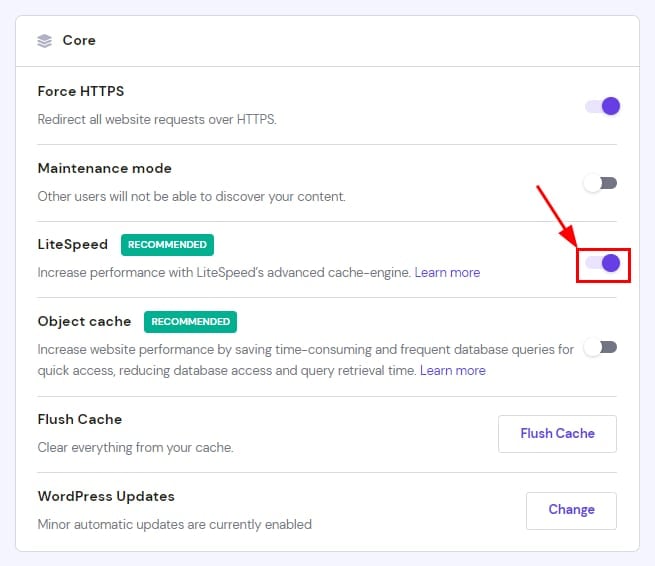The height and width of the screenshot is (566, 655).
Task: Click the RECOMMENDED badge beside Object cache
Action: pos(190,322)
